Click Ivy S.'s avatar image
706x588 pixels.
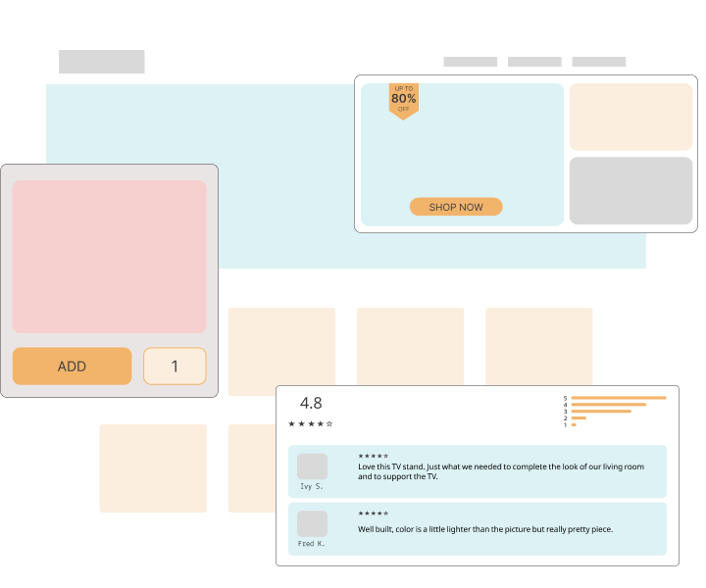pos(312,466)
